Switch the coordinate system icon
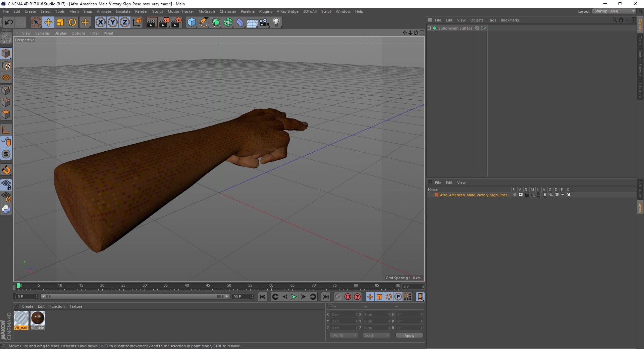Viewport: 644px width, 349px height. point(137,22)
